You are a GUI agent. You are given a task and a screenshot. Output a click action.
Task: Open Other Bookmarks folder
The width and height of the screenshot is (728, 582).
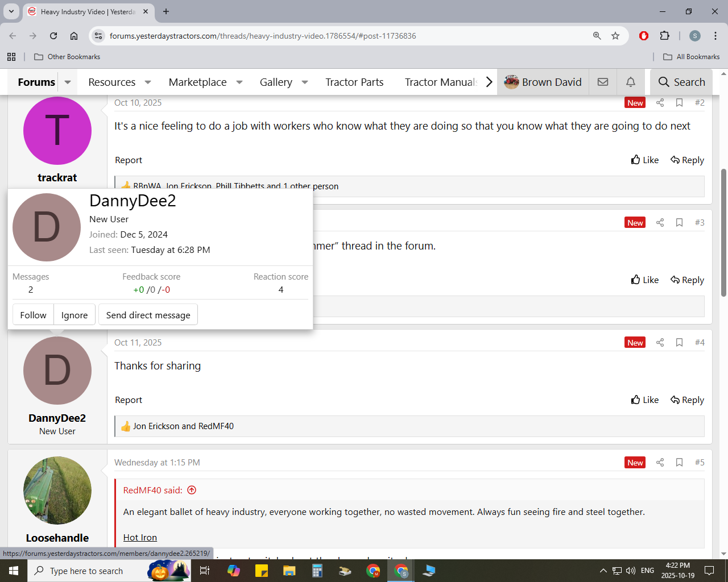[67, 57]
